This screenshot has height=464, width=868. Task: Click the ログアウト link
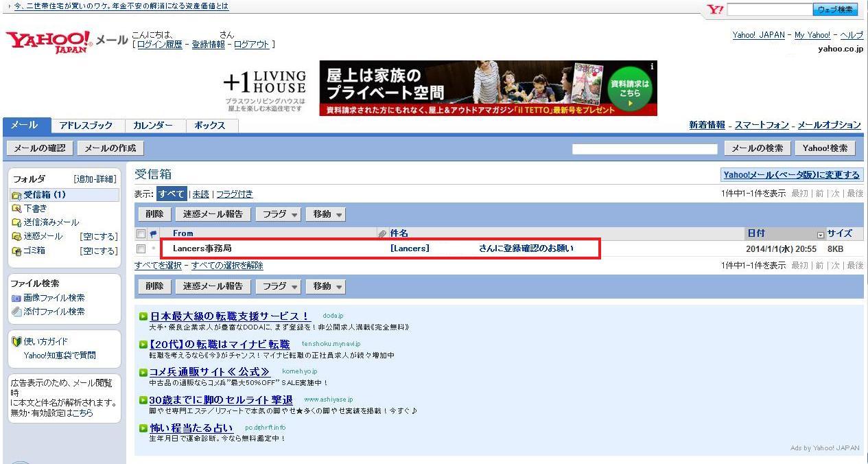252,45
